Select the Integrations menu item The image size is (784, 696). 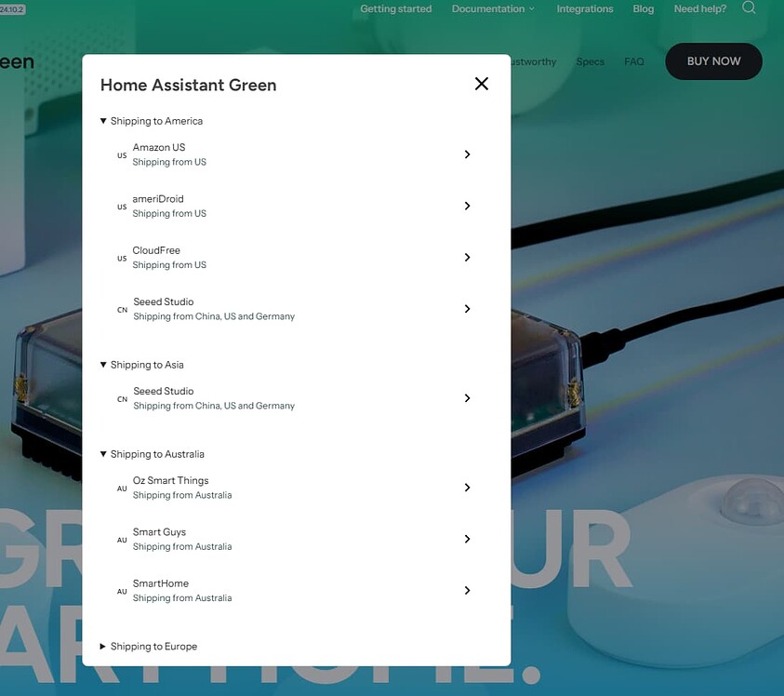click(584, 8)
